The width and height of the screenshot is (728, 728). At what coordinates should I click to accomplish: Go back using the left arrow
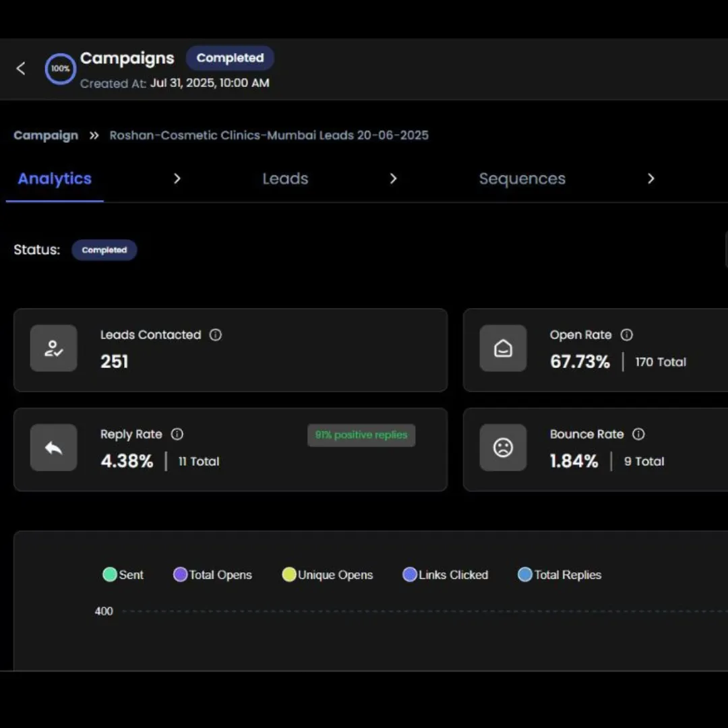21,69
